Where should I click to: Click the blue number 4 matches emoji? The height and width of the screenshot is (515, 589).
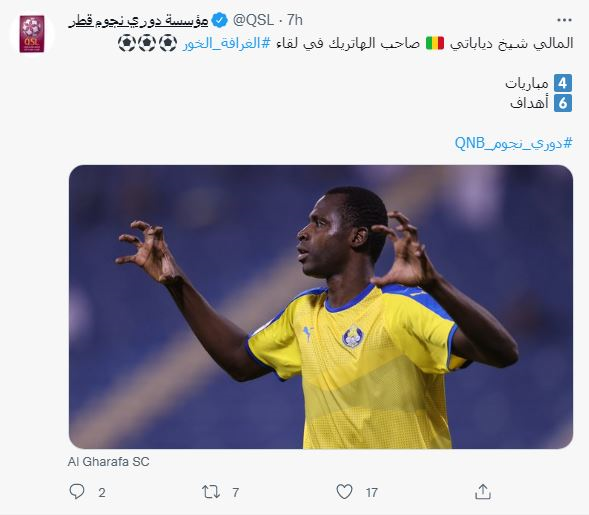563,83
